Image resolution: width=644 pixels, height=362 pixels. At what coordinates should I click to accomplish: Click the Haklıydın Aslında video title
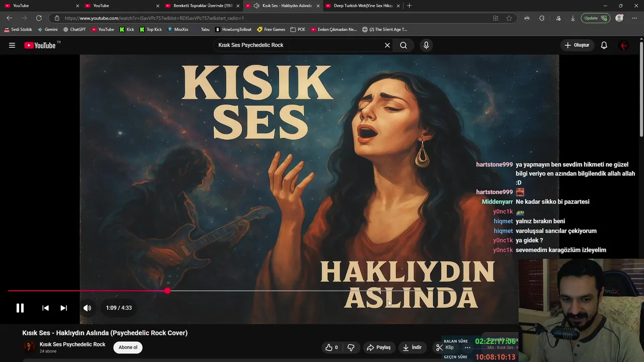click(105, 333)
